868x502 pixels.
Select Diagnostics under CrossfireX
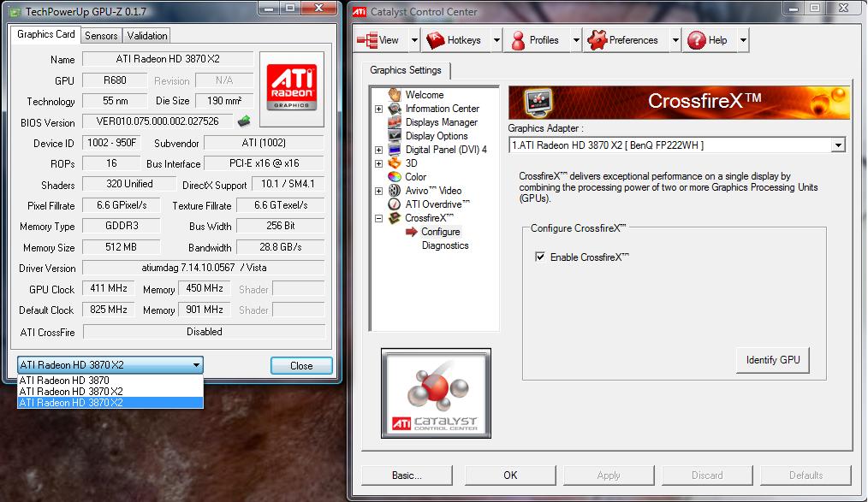coord(445,245)
